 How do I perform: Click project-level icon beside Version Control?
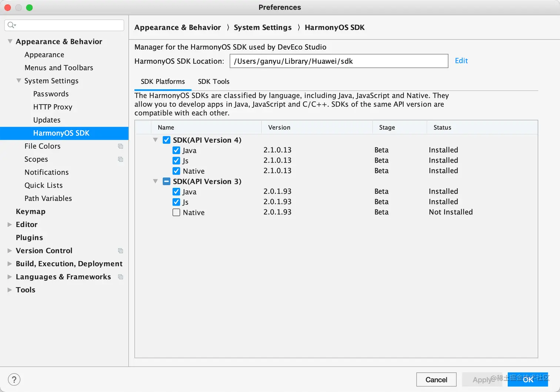coord(120,251)
